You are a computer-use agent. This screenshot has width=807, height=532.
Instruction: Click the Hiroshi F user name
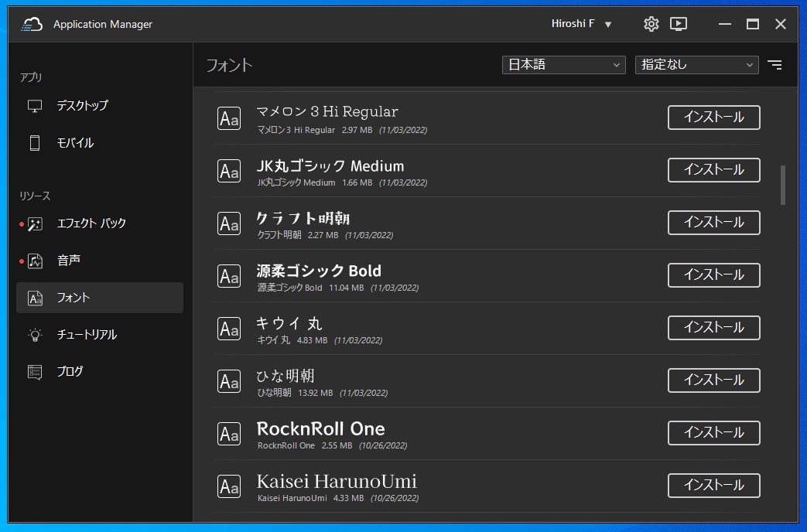pyautogui.click(x=573, y=24)
